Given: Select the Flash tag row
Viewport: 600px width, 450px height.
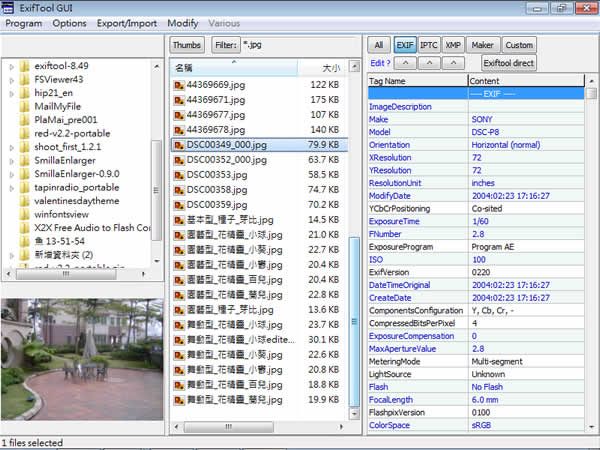Looking at the screenshot, I should coord(476,387).
